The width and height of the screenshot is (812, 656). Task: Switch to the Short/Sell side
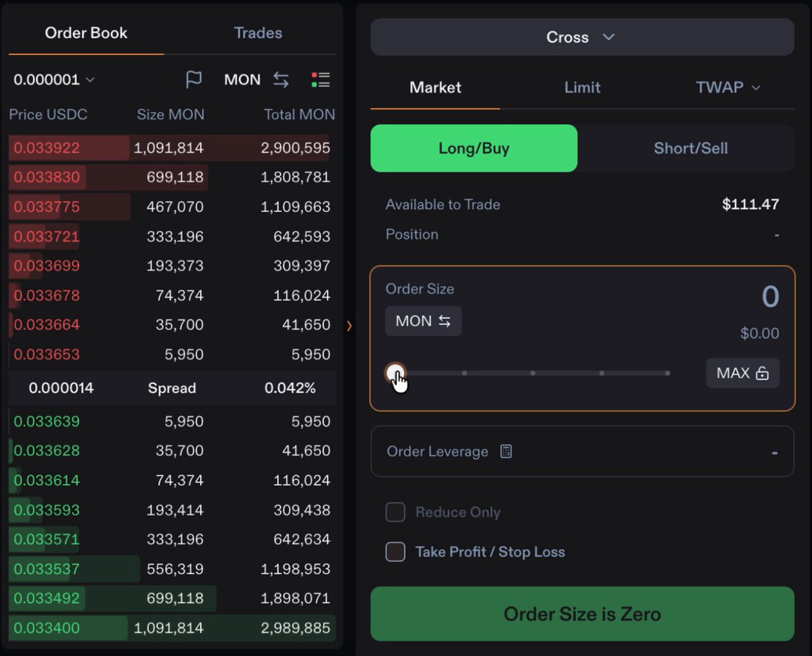point(691,148)
